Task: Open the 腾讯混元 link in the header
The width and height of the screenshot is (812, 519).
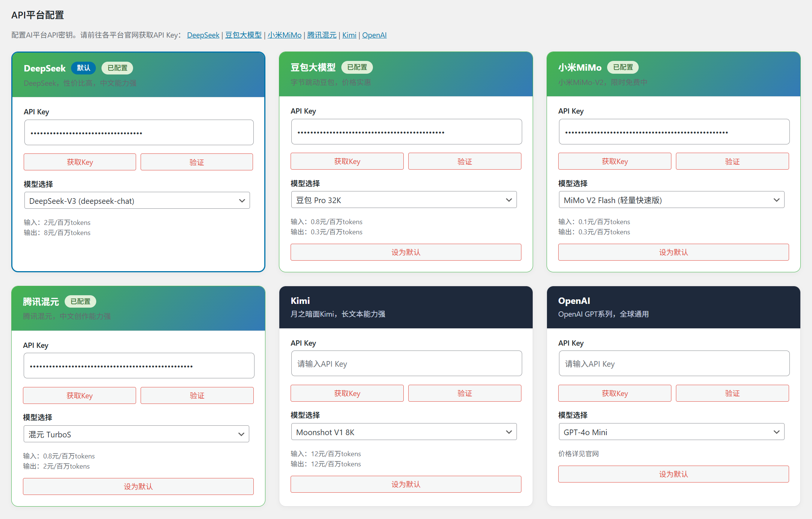Action: click(x=322, y=35)
